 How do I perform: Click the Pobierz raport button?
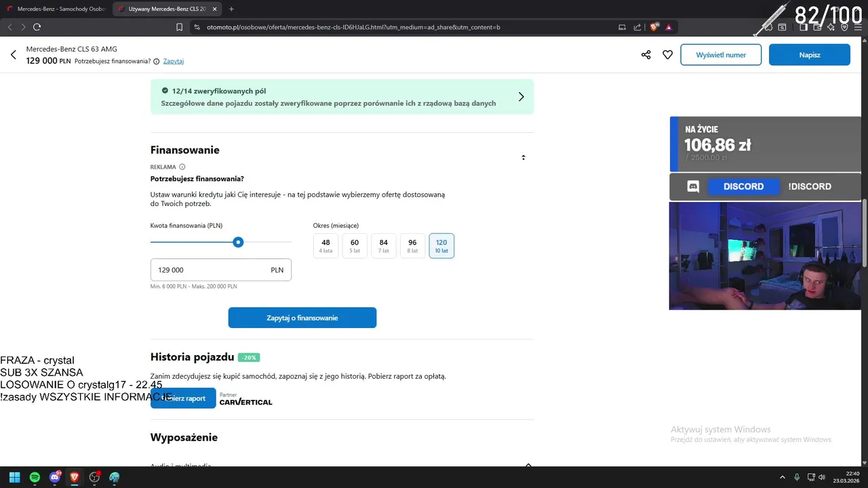tap(183, 399)
